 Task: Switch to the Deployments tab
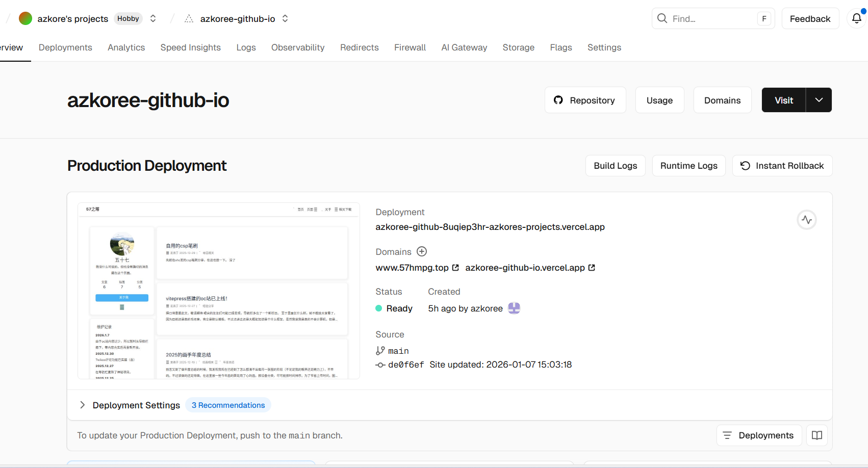point(65,47)
